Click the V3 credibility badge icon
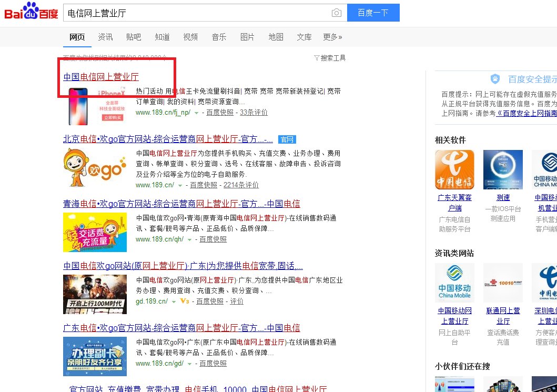Screen dimensions: 557x392 pos(184,301)
